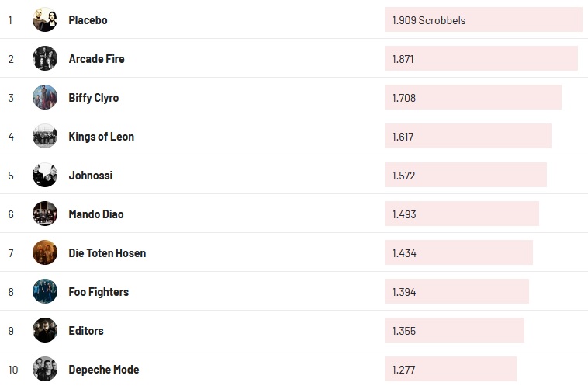
Task: Select the 1.394 Foo Fighters scrobble bar
Action: coord(456,292)
